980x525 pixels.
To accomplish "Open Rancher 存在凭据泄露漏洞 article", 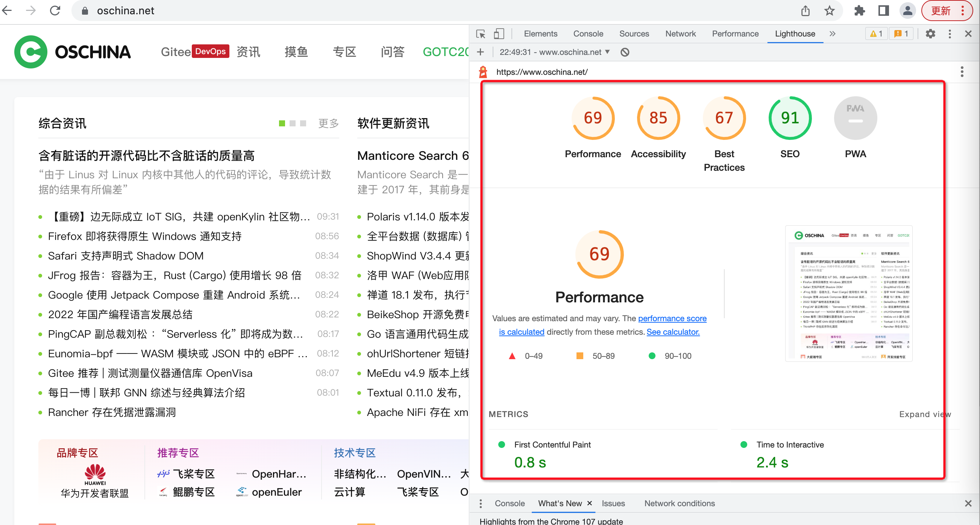I will (x=112, y=413).
